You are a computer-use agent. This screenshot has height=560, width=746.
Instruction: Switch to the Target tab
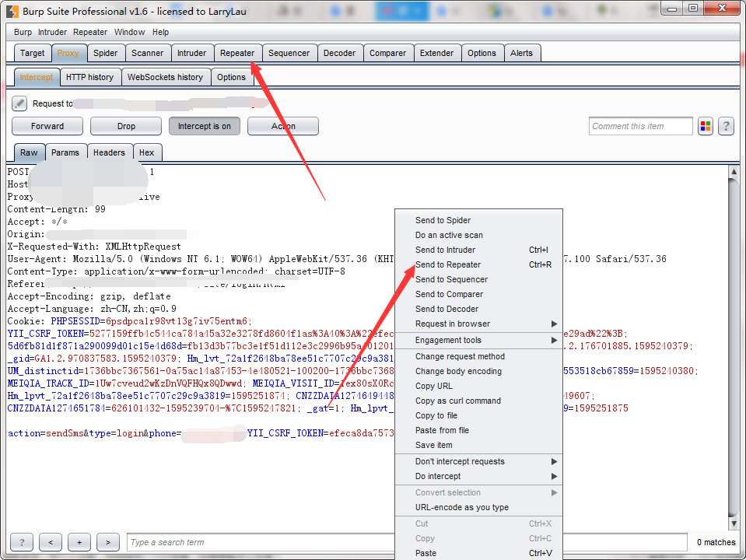pyautogui.click(x=33, y=53)
